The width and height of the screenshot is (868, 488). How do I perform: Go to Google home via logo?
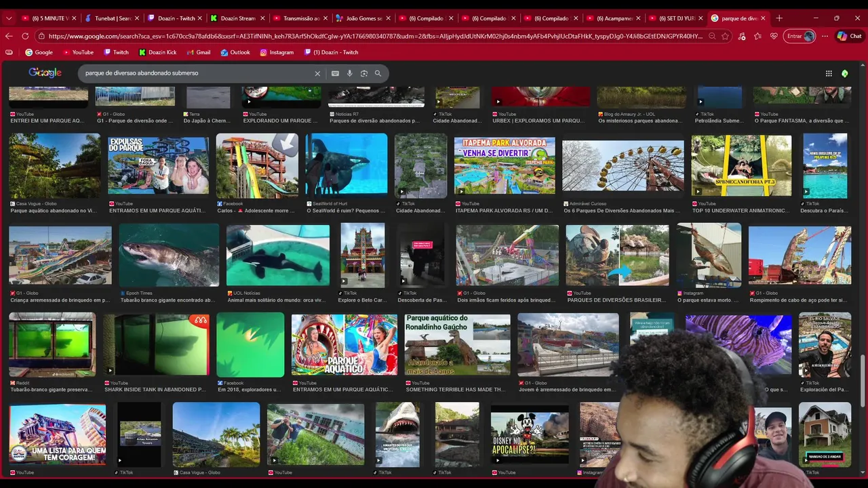tap(45, 73)
